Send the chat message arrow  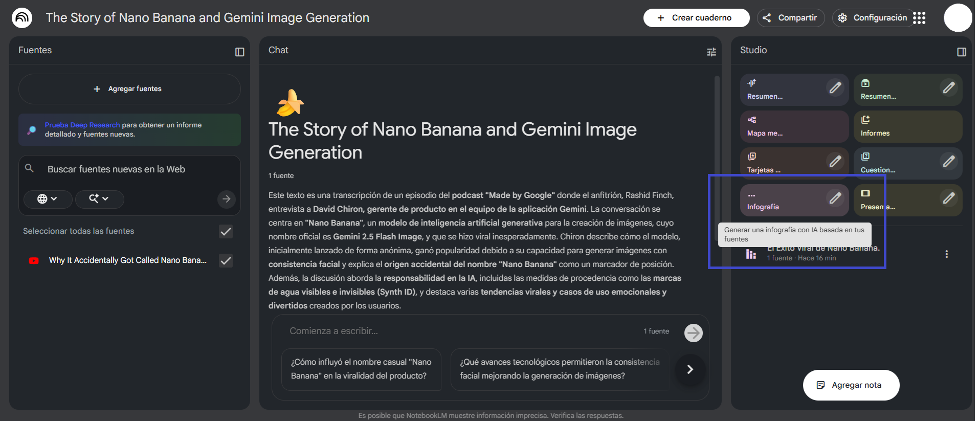coord(693,333)
